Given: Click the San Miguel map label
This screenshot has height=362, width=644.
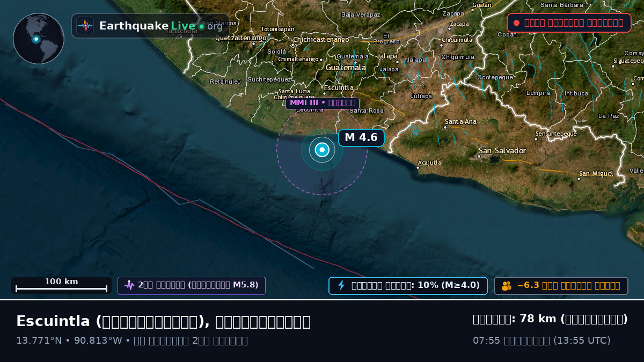Looking at the screenshot, I should coord(596,174).
